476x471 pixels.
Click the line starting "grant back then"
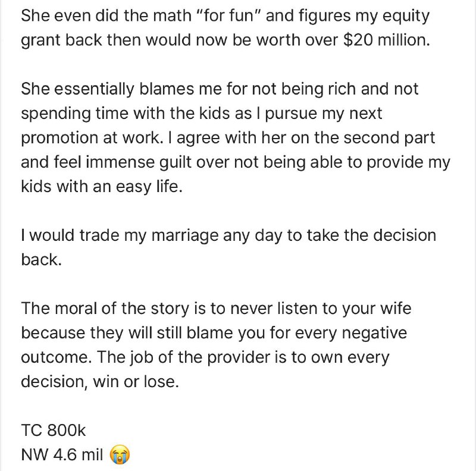point(226,40)
